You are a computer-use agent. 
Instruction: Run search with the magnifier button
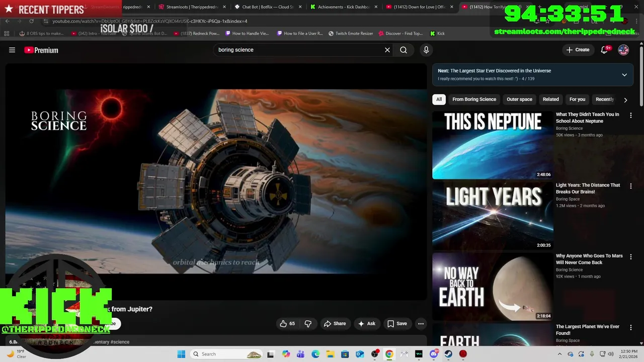[404, 50]
